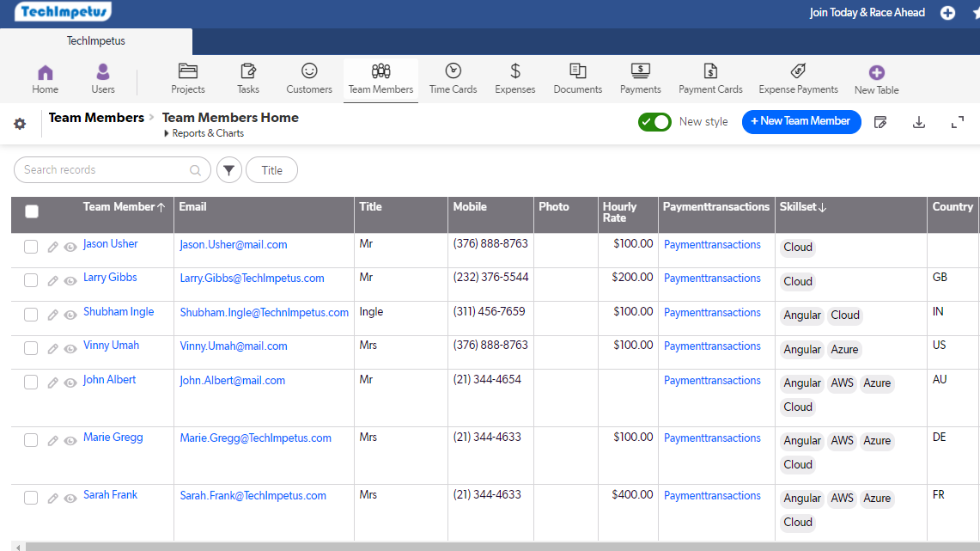Click New Team Member button
The image size is (980, 551).
point(801,121)
